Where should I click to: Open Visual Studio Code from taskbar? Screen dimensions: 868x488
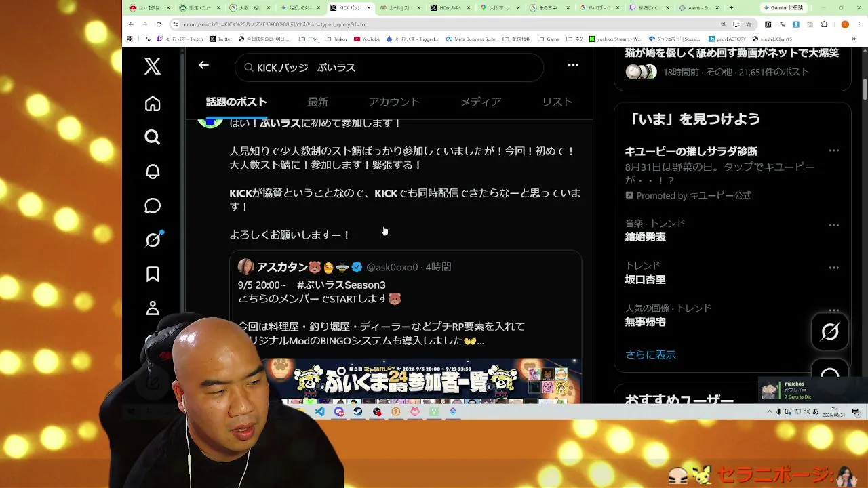click(x=319, y=411)
